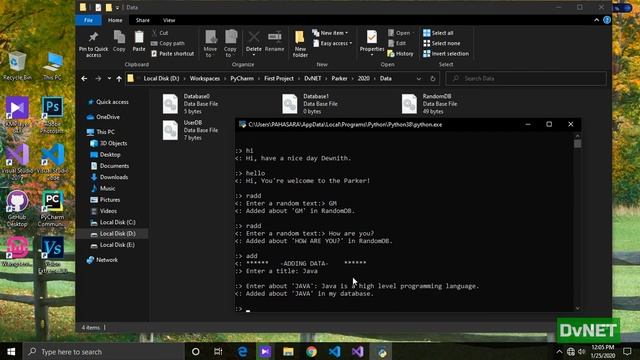Open Task View on taskbar

pyautogui.click(x=218, y=351)
